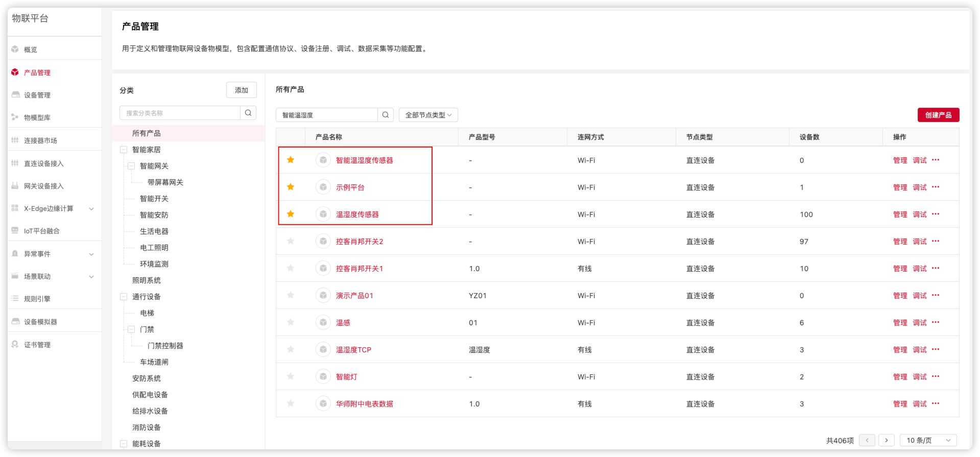Unfavorite the 温湿度传感器 product star

[291, 214]
